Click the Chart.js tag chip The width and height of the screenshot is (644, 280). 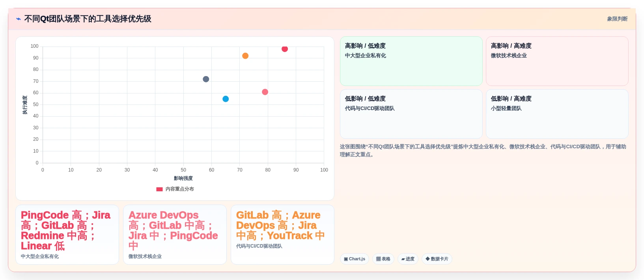pos(355,259)
